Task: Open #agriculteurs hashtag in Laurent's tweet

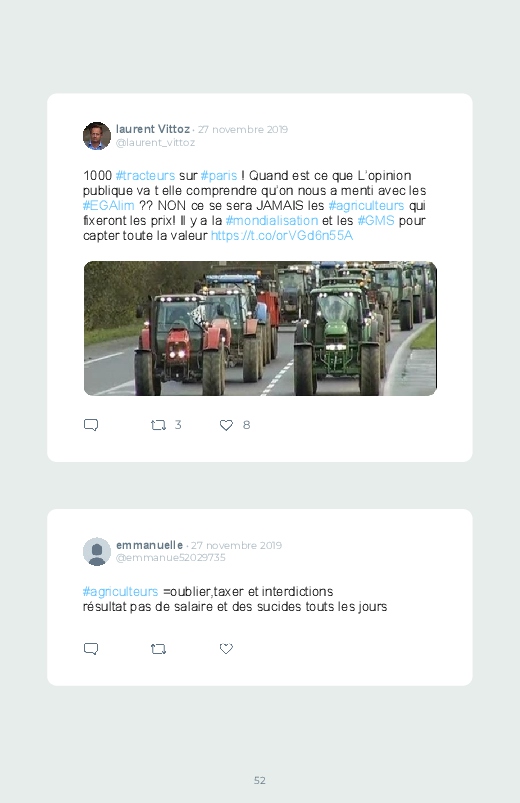Action: [366, 206]
